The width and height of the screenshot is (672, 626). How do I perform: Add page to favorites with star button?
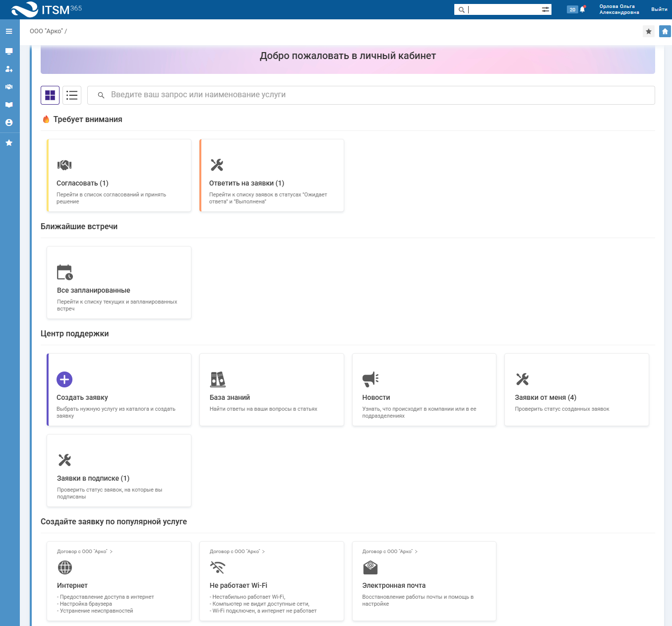click(648, 31)
